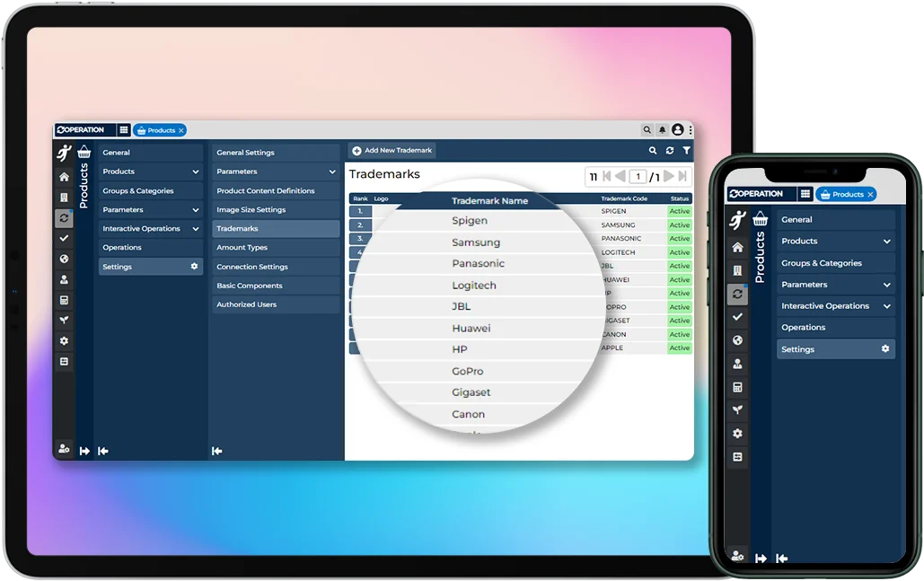Open the notification bell in the tablet top bar
This screenshot has width=924, height=581.
click(x=663, y=130)
